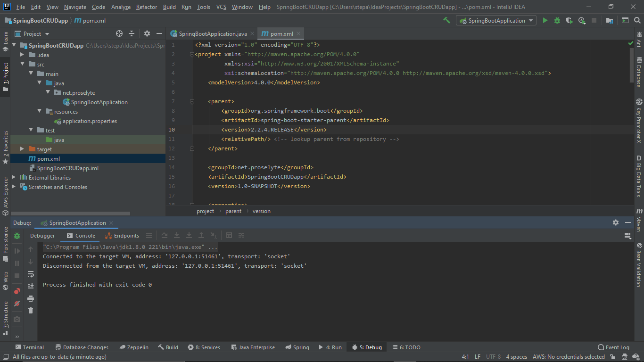Open Debug panel settings gear
The height and width of the screenshot is (362, 644).
(x=616, y=222)
